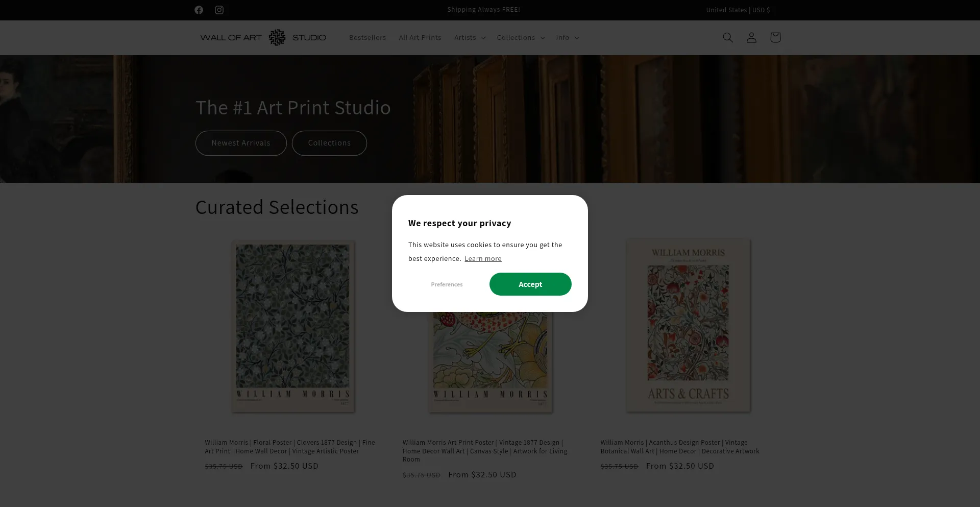Click the Wall of Art Studio logo
Image resolution: width=980 pixels, height=507 pixels.
tap(263, 37)
